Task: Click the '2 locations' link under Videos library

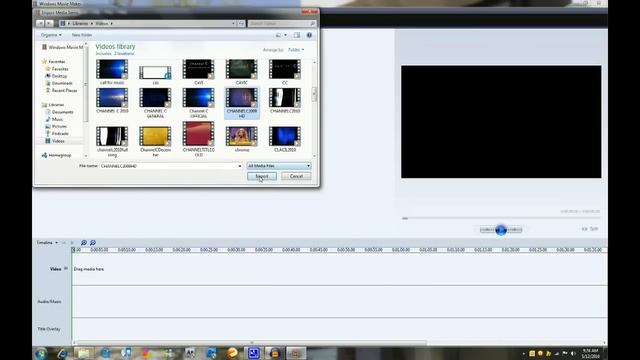Action: (x=124, y=54)
